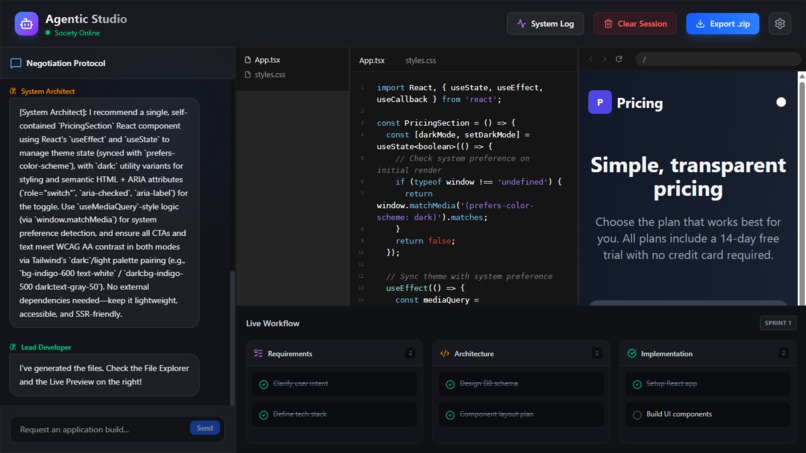Toggle the Define tech stack check

(x=264, y=415)
